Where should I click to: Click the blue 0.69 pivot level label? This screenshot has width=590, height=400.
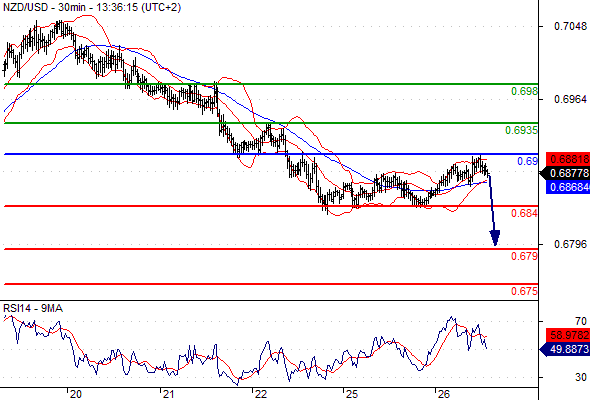pyautogui.click(x=528, y=161)
